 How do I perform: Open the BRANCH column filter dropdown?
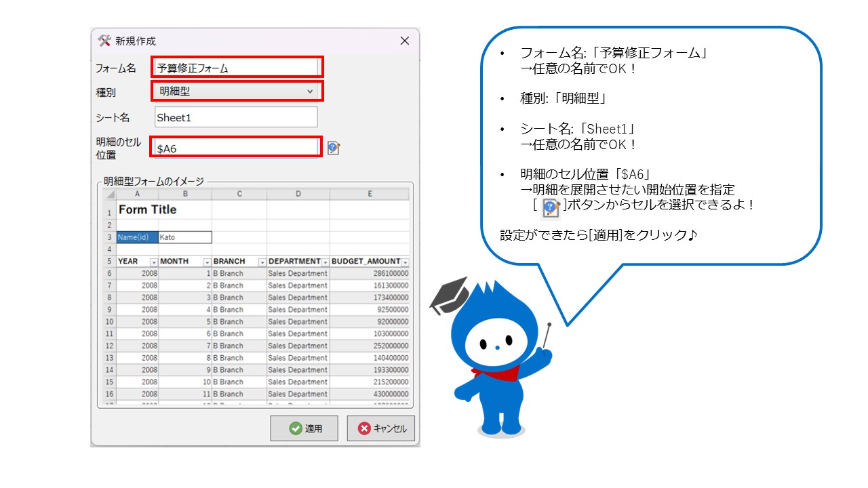262,262
